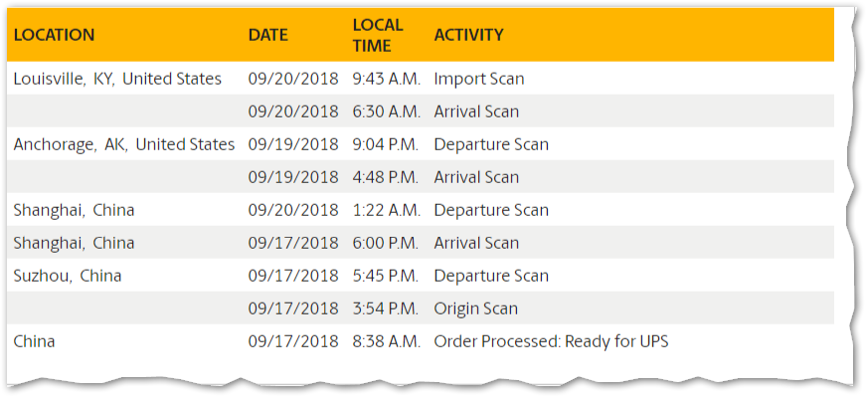Click the LOCAL TIME column header
868x398 pixels.
coord(378,35)
